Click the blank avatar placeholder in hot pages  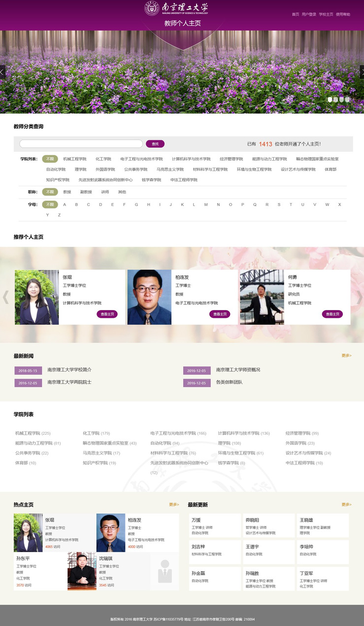click(165, 571)
